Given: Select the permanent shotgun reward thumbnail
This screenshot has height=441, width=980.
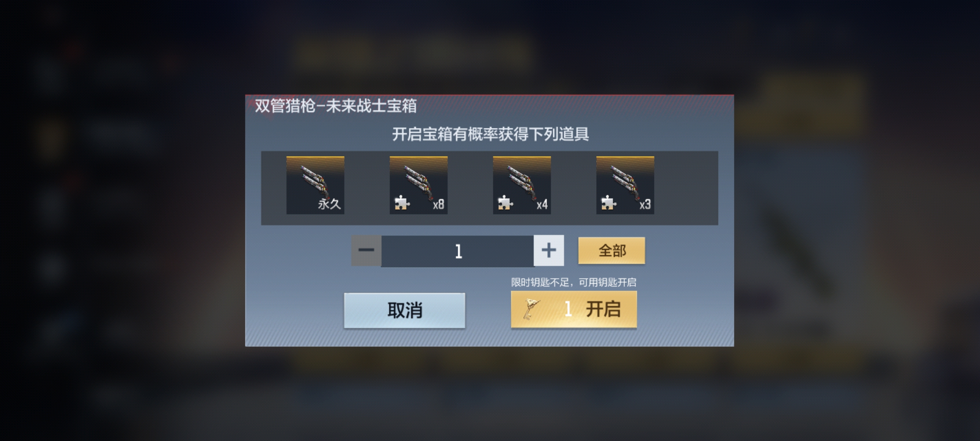Looking at the screenshot, I should click(315, 185).
